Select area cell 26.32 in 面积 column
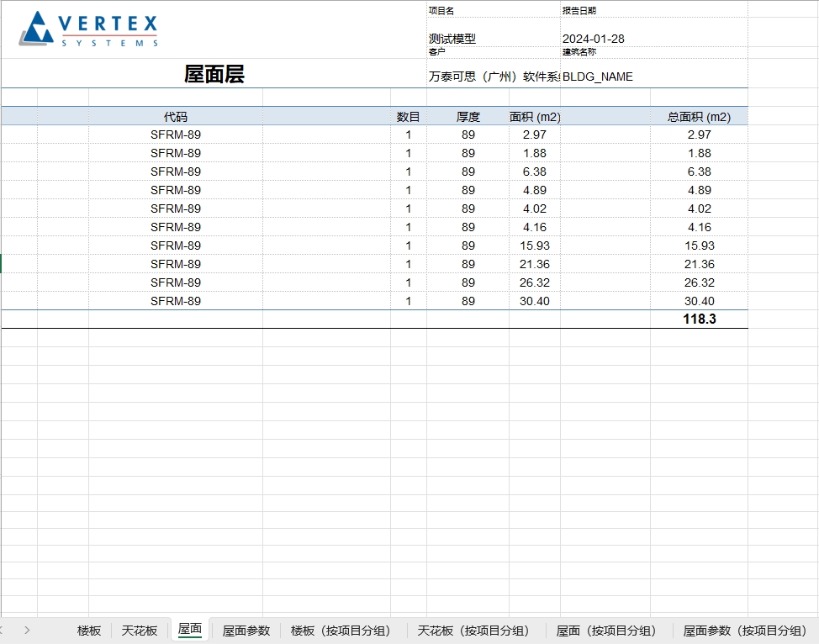Screen dimensions: 819x644 click(535, 282)
